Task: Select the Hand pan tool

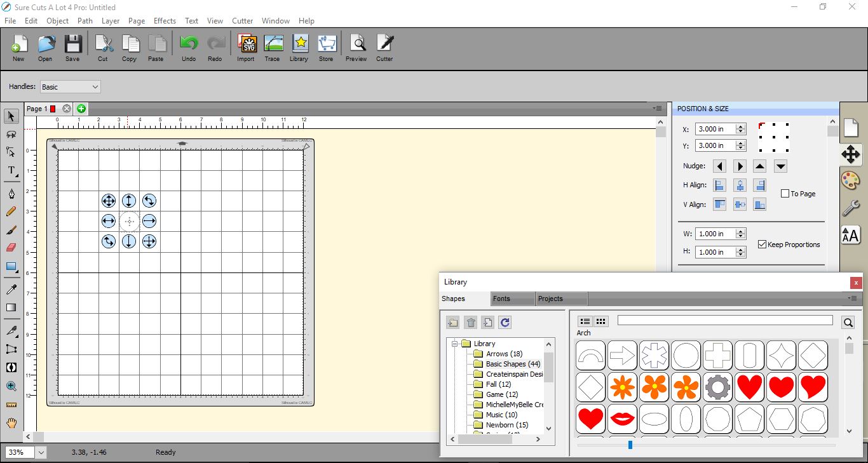Action: 11,423
